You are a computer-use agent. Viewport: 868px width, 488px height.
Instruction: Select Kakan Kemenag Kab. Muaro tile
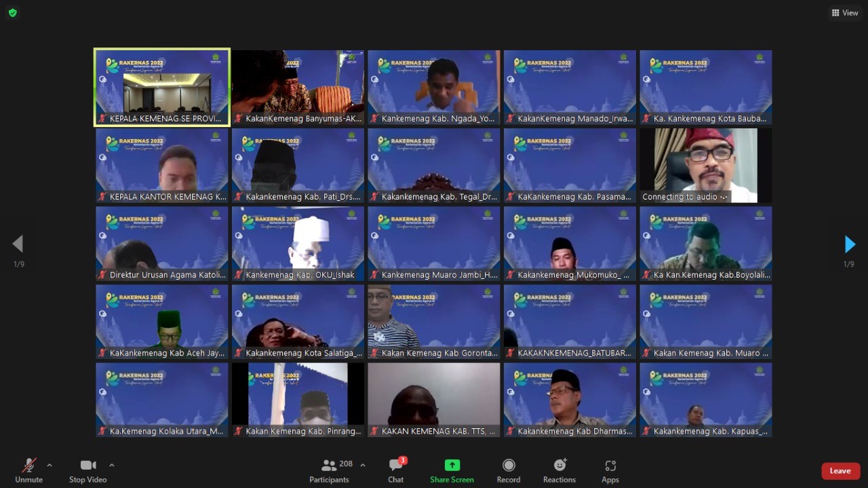point(706,322)
